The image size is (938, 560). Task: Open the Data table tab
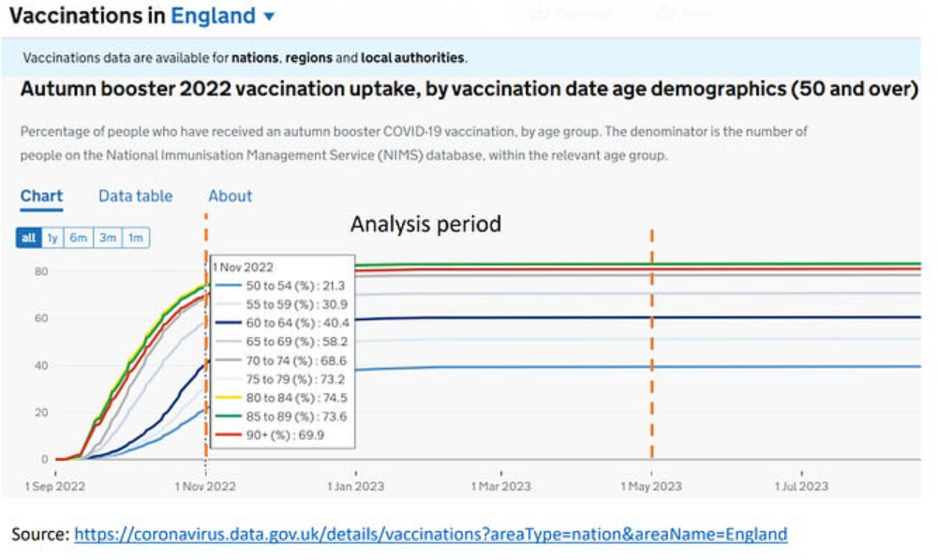pos(135,196)
